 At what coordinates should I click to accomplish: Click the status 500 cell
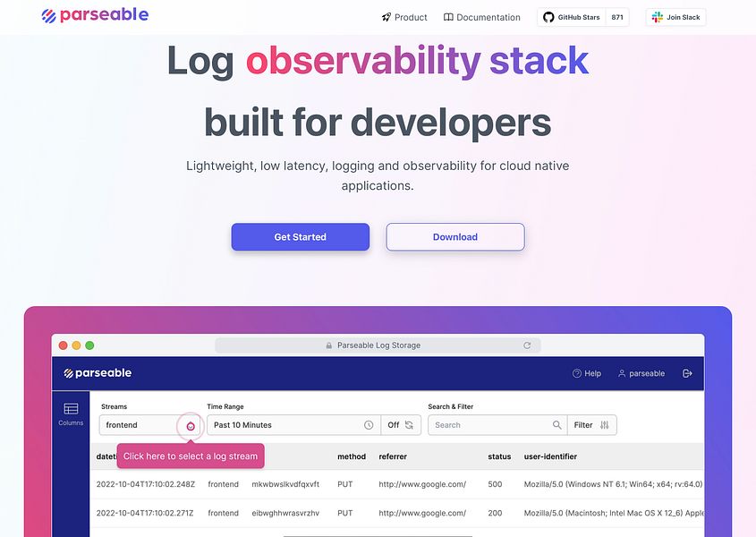(495, 484)
